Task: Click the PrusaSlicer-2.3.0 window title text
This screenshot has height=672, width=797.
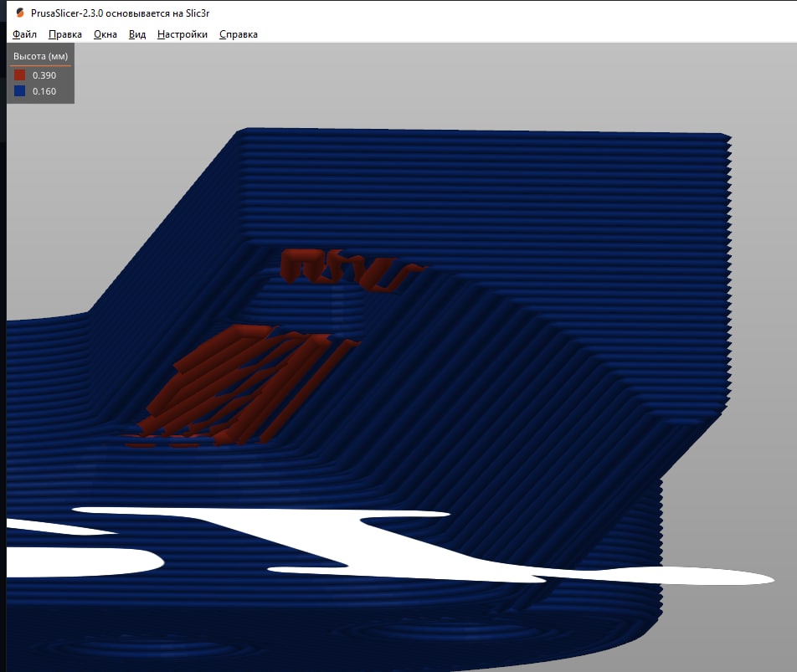Action: pos(120,13)
